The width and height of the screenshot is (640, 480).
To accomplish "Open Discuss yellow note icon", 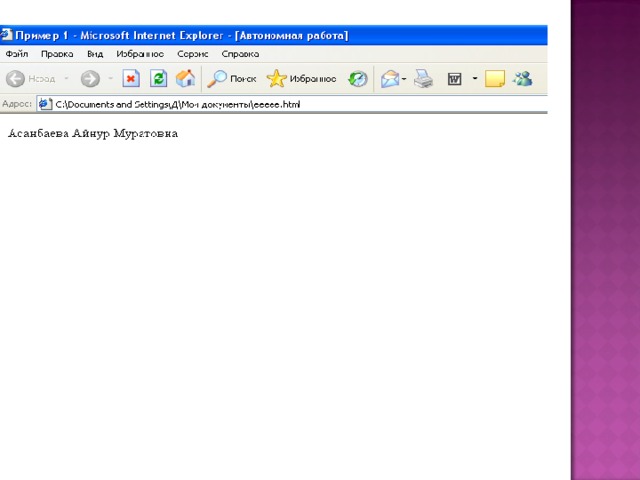I will [x=494, y=79].
